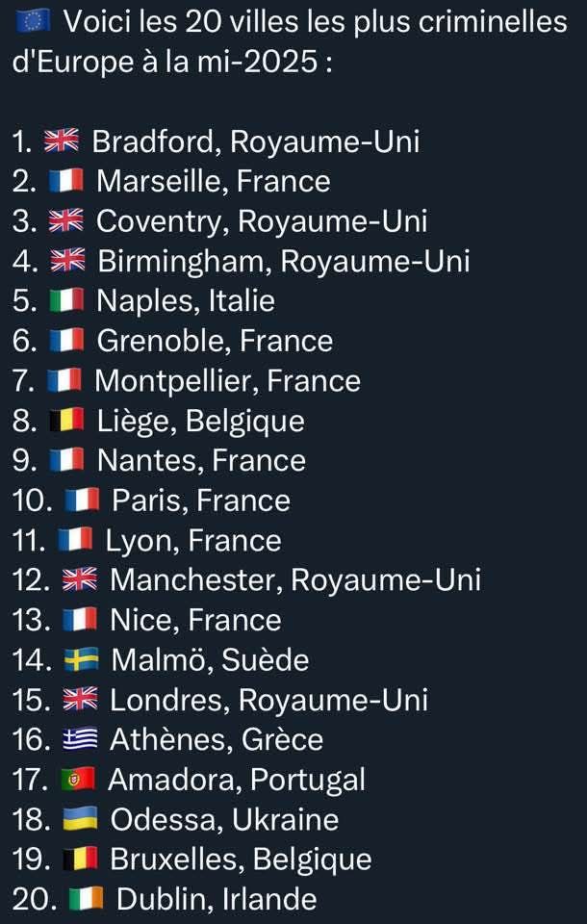Screen dimensions: 587x924
Task: Click the Italian flag beside Naples
Action: point(66,300)
